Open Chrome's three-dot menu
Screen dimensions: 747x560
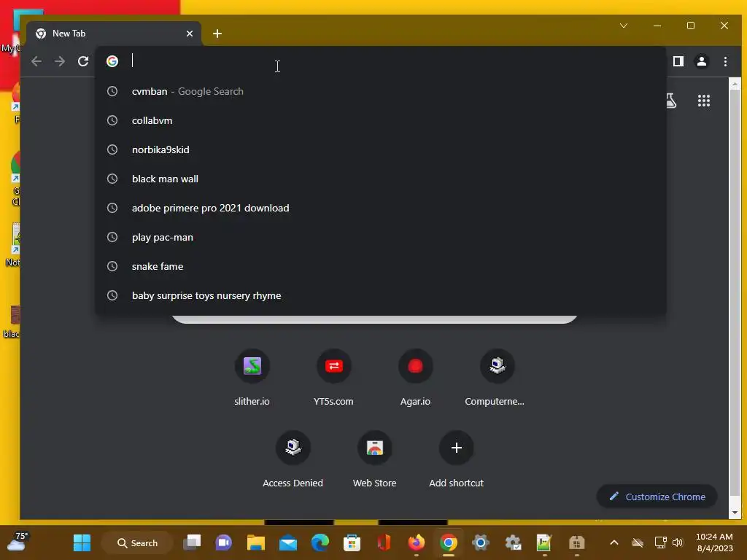tap(725, 61)
